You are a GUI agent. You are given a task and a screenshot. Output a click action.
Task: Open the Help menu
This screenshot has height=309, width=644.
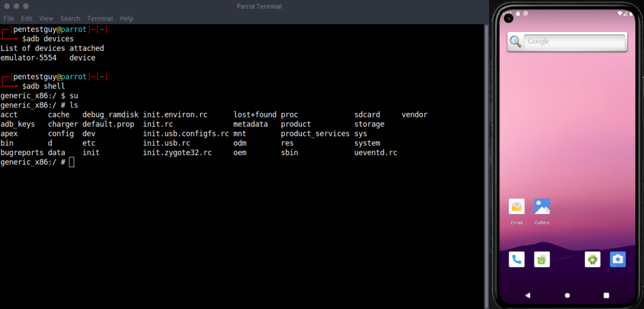tap(126, 18)
